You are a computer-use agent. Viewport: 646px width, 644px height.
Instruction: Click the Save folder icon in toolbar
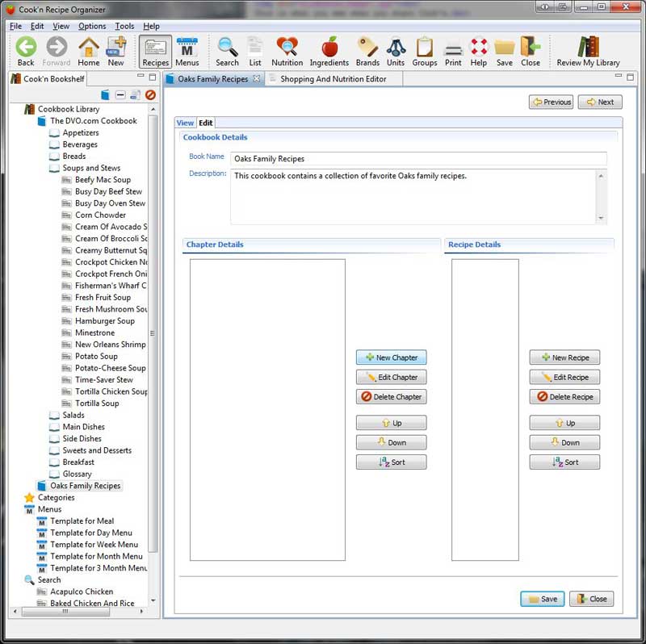(504, 52)
